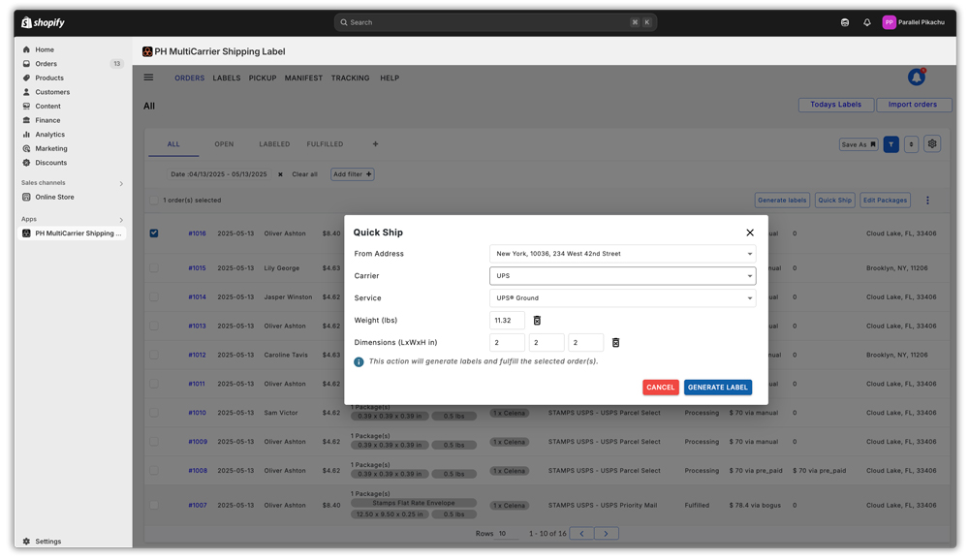Click the Import orders button
The height and width of the screenshot is (560, 969).
pyautogui.click(x=913, y=105)
